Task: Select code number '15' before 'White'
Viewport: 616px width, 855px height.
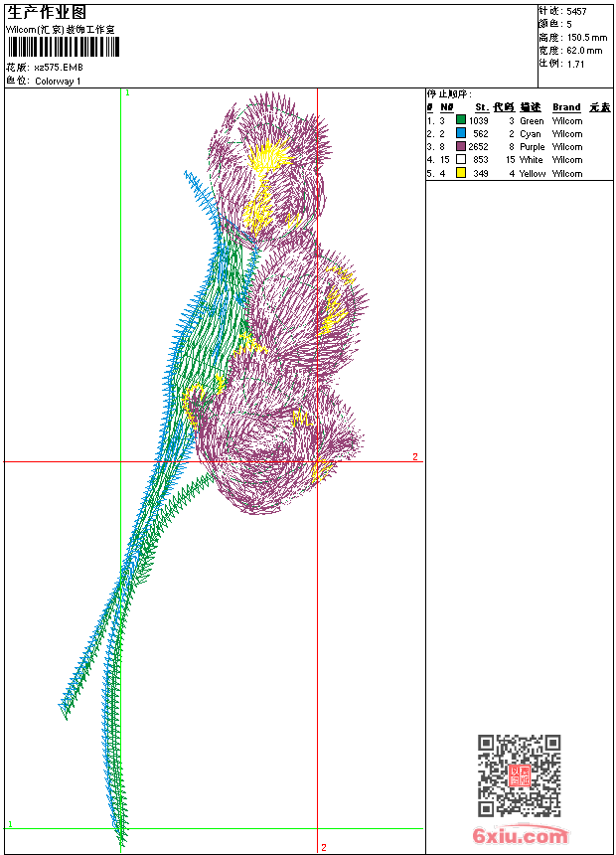Action: point(511,160)
